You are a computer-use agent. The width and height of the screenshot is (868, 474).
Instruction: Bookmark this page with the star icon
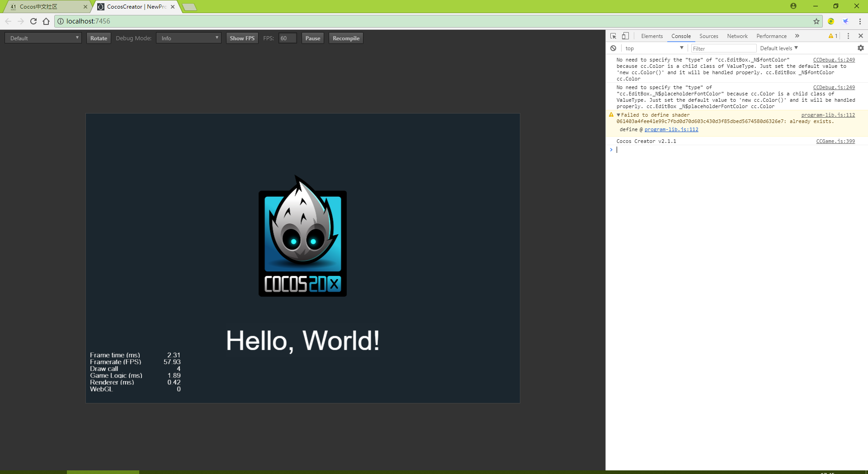pos(816,21)
